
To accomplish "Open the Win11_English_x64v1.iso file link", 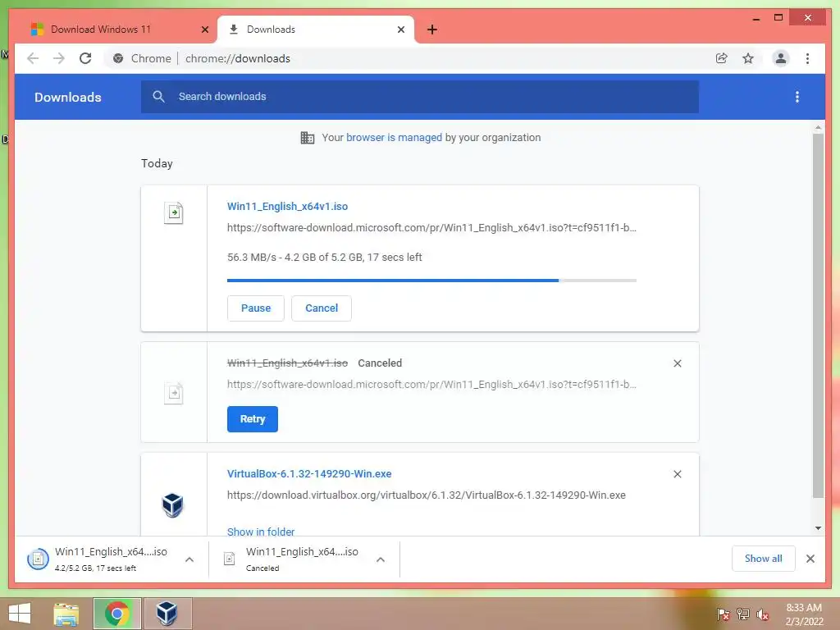I will (x=287, y=206).
